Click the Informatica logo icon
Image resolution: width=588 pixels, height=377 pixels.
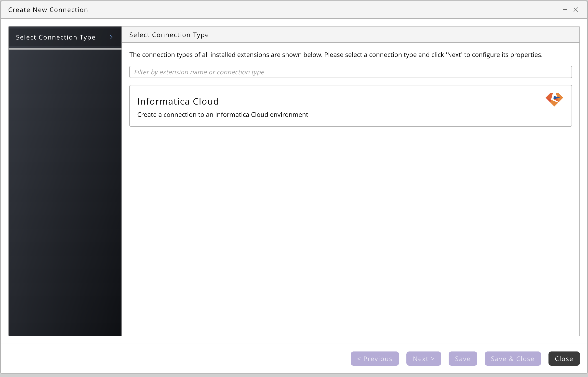coord(554,99)
